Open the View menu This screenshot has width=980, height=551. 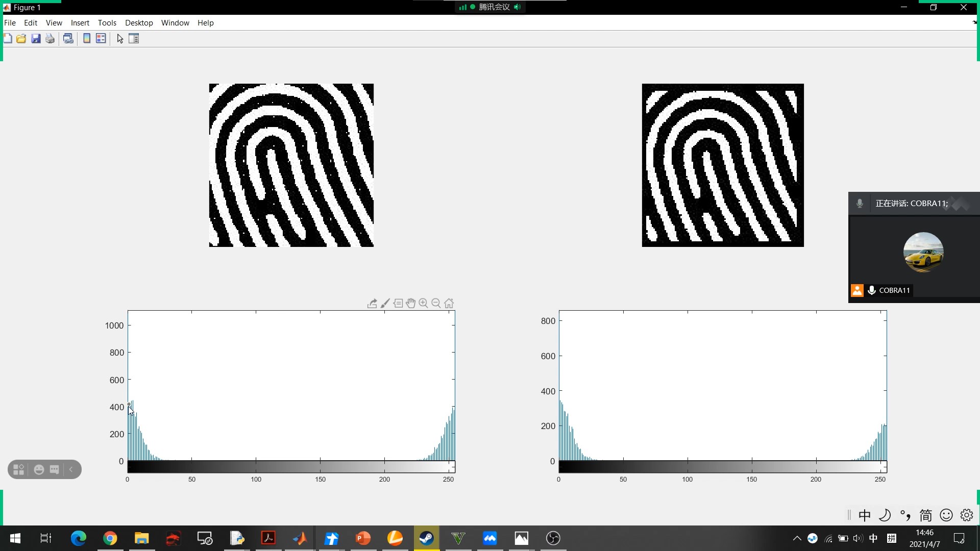pyautogui.click(x=54, y=22)
